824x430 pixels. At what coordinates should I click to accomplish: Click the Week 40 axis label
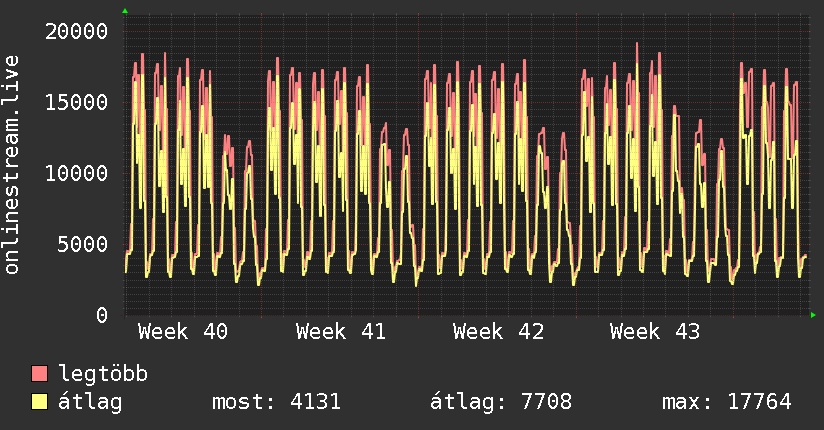(x=183, y=332)
